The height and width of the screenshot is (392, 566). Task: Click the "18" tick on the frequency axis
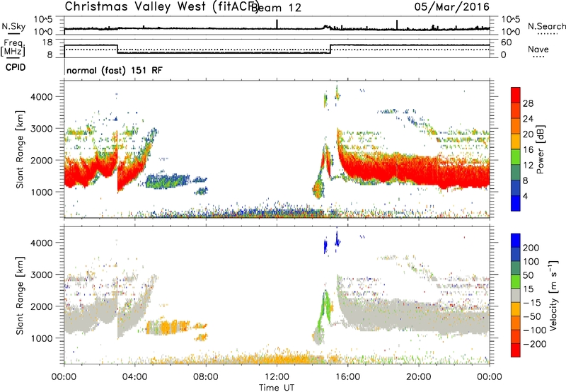click(x=47, y=42)
